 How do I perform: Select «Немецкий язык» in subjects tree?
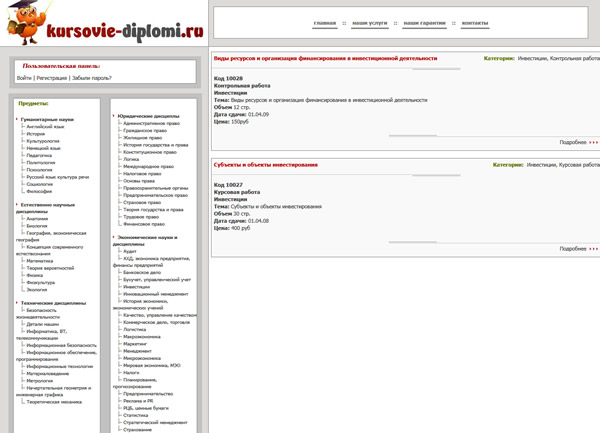click(x=43, y=148)
